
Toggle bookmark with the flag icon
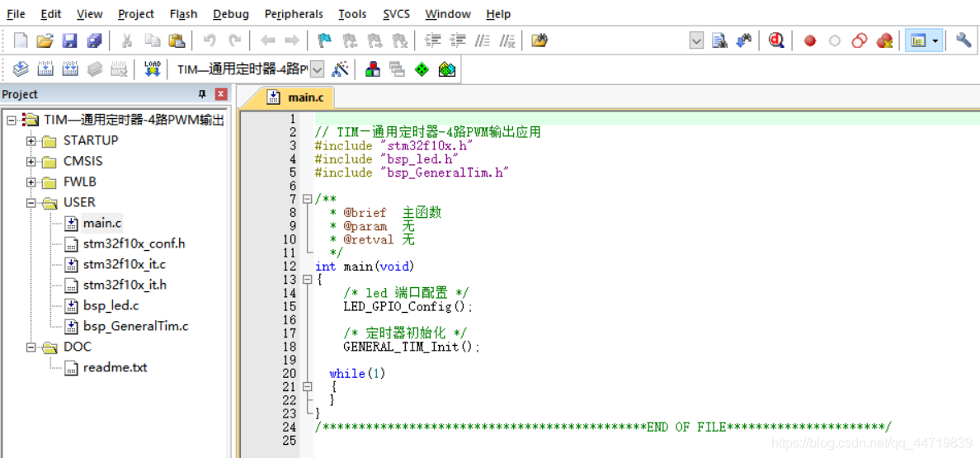324,40
